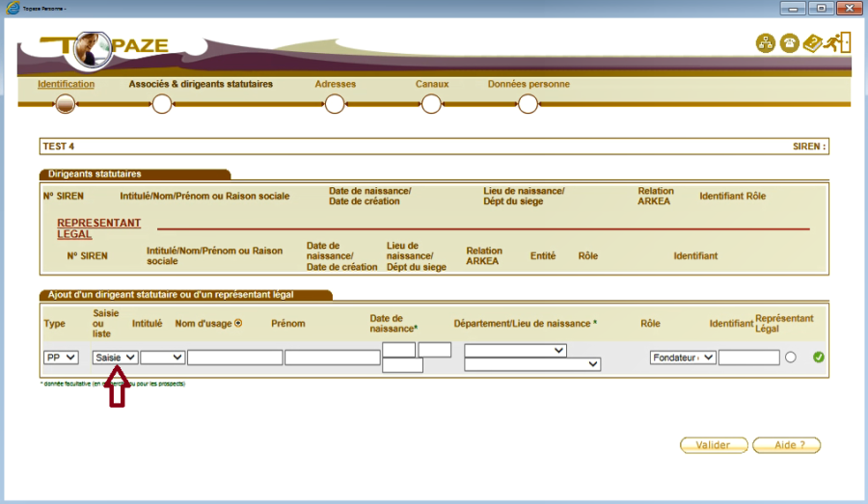Viewport: 868px width, 504px height.
Task: Toggle the Nom d'usage radio indicator
Action: (238, 324)
